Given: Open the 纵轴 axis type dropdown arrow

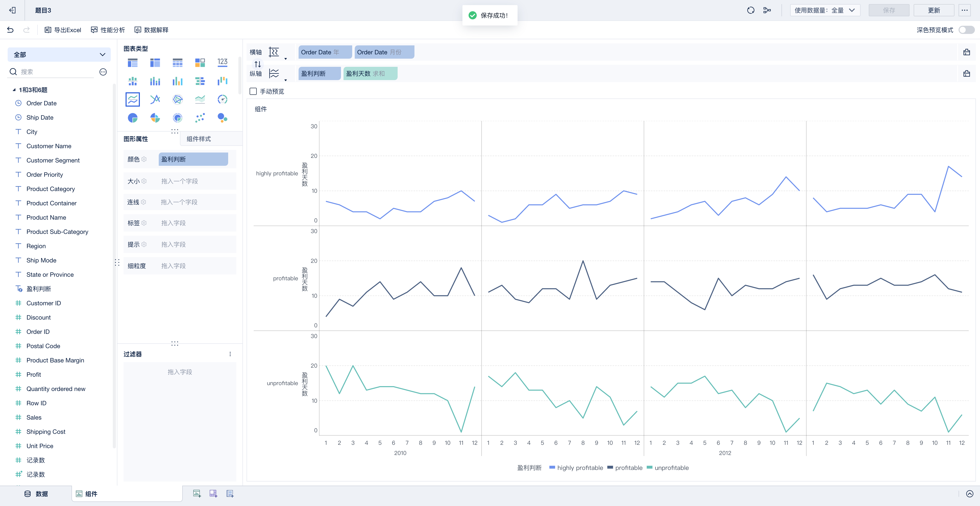Looking at the screenshot, I should 286,80.
